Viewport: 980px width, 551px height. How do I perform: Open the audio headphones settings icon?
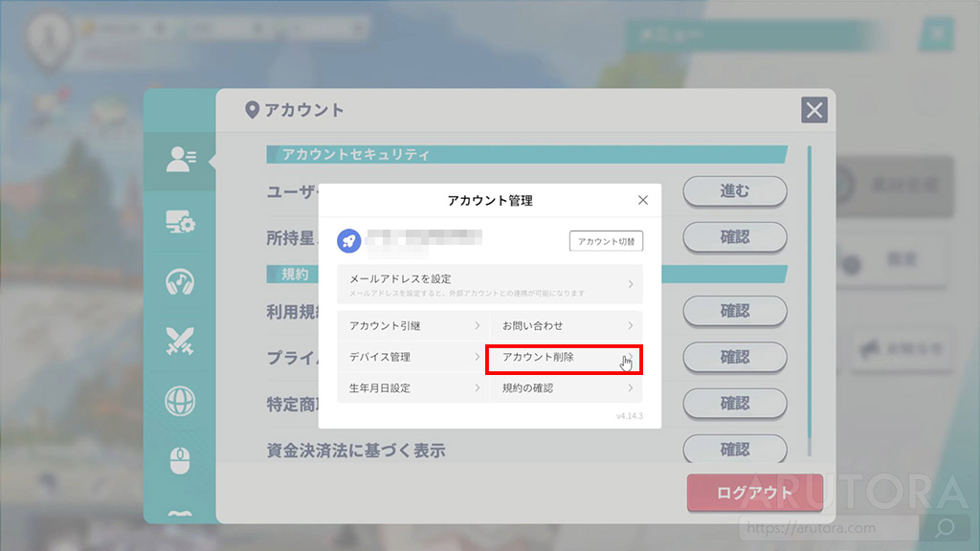tap(180, 282)
